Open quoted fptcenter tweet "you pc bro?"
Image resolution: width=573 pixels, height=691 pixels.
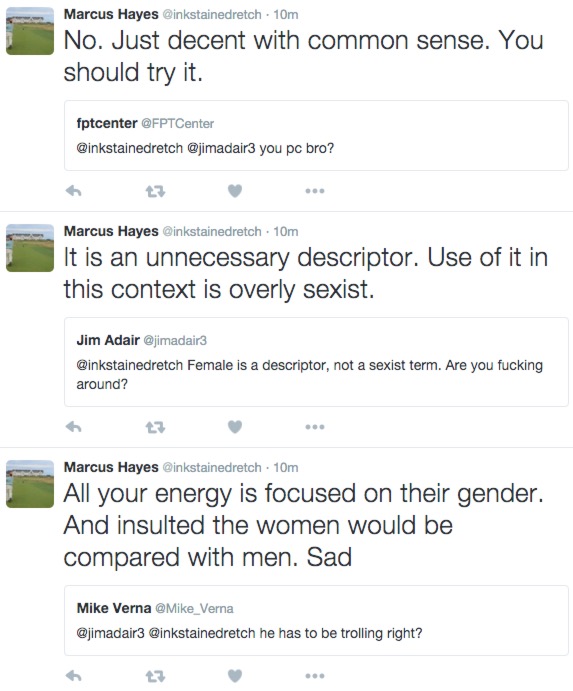click(316, 135)
